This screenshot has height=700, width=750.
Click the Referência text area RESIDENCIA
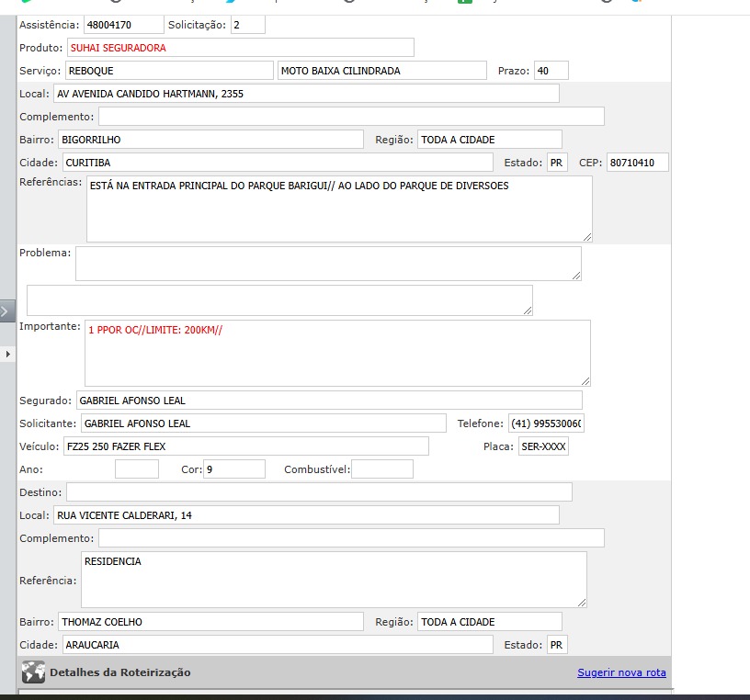pos(334,580)
